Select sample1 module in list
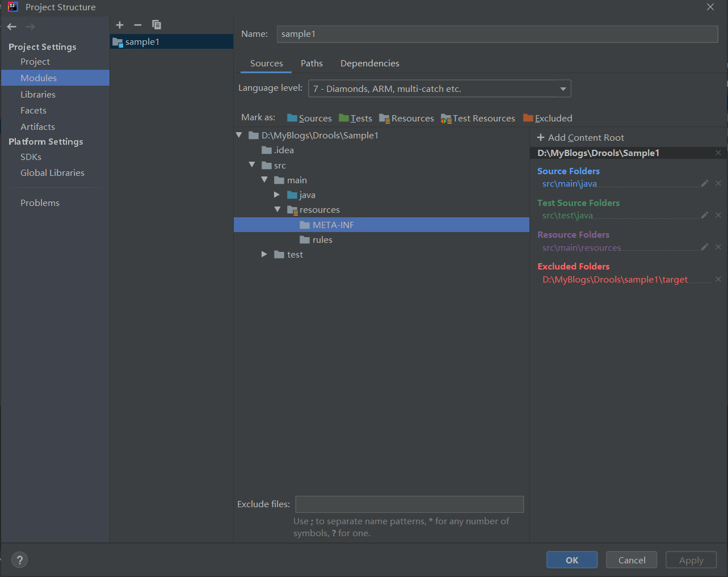Viewport: 728px width, 577px height. [x=171, y=42]
